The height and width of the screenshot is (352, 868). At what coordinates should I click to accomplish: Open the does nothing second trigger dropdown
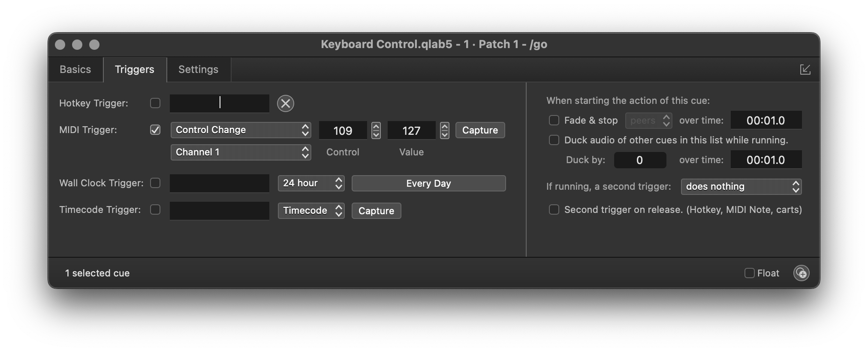(x=741, y=186)
